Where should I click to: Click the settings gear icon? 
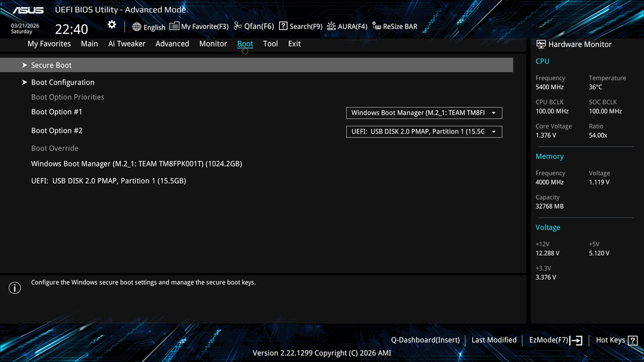(x=112, y=25)
